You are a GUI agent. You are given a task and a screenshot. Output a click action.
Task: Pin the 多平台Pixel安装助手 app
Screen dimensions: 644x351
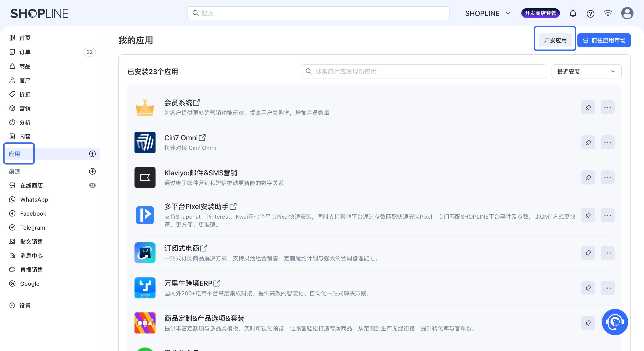tap(588, 215)
